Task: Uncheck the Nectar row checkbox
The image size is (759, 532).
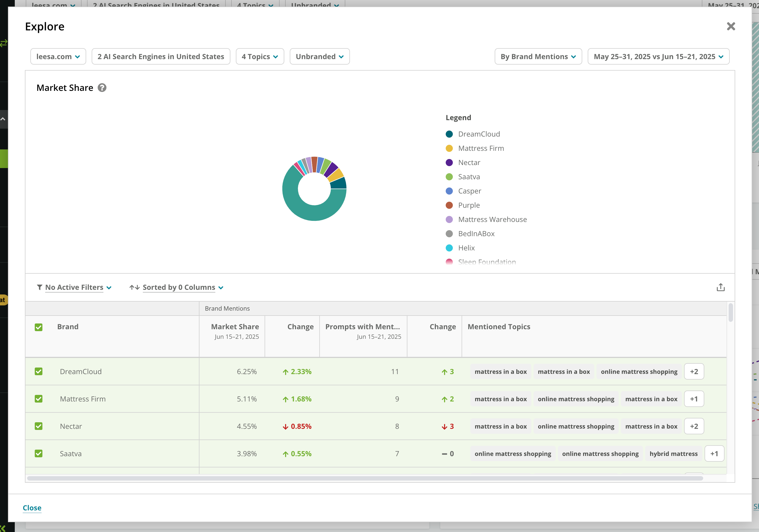Action: click(39, 426)
